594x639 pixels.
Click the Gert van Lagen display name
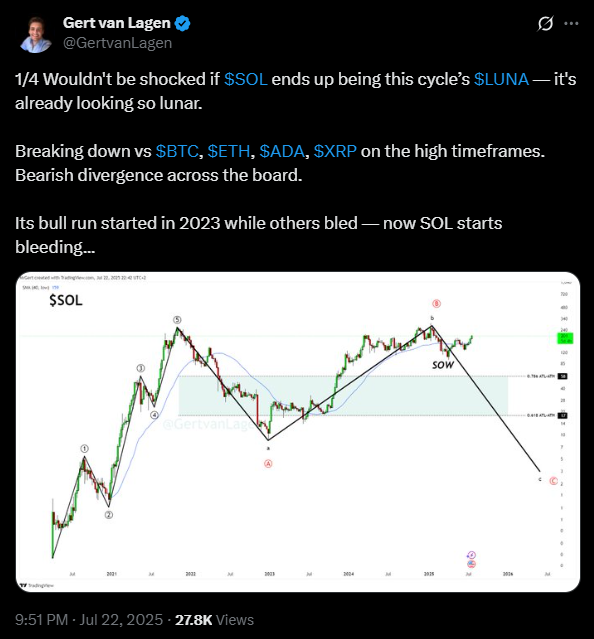[x=117, y=23]
